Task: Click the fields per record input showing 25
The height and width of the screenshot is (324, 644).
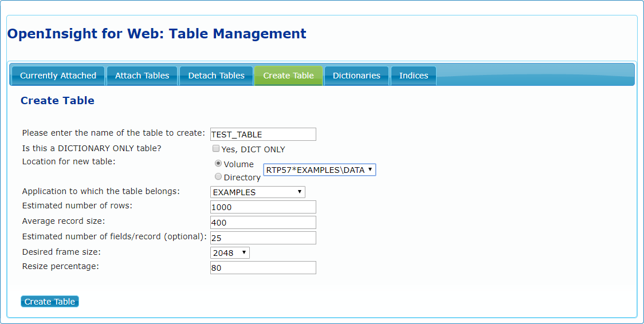Action: (x=263, y=238)
